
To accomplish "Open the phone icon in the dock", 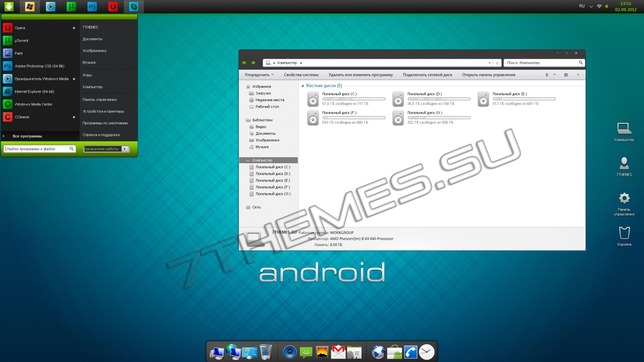I will 411,352.
